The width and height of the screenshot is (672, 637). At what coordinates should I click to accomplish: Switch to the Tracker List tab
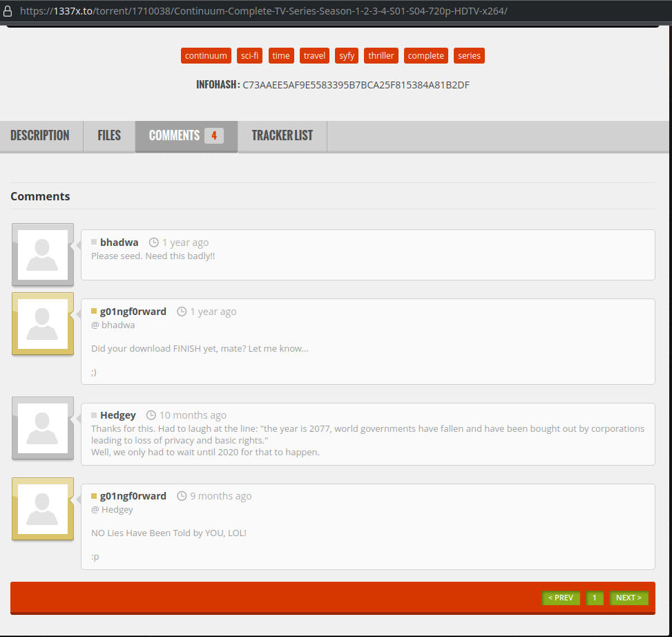click(282, 135)
